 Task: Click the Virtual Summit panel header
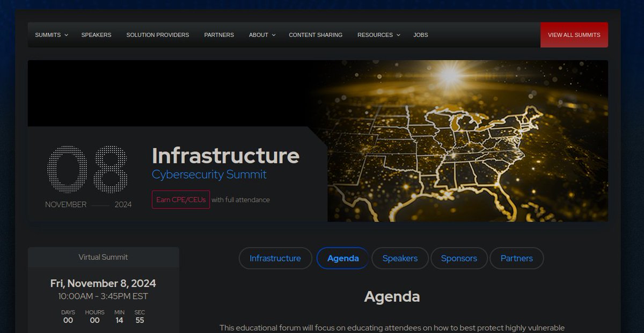pyautogui.click(x=103, y=257)
